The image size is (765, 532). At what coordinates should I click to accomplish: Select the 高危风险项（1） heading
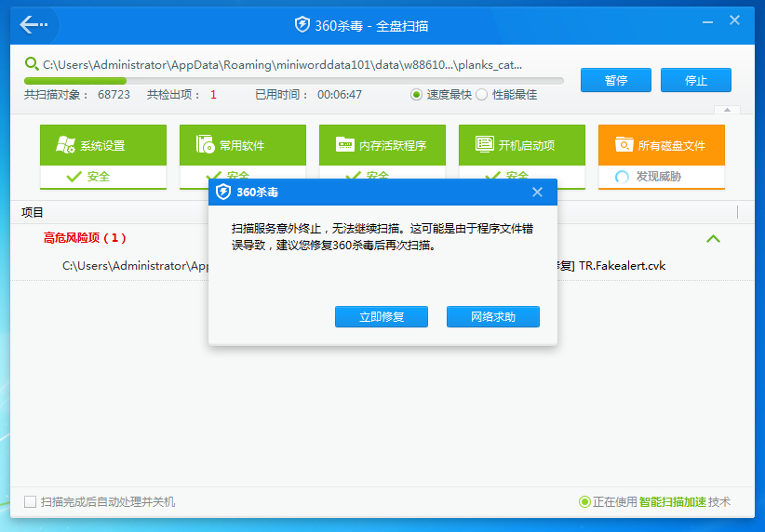(85, 238)
